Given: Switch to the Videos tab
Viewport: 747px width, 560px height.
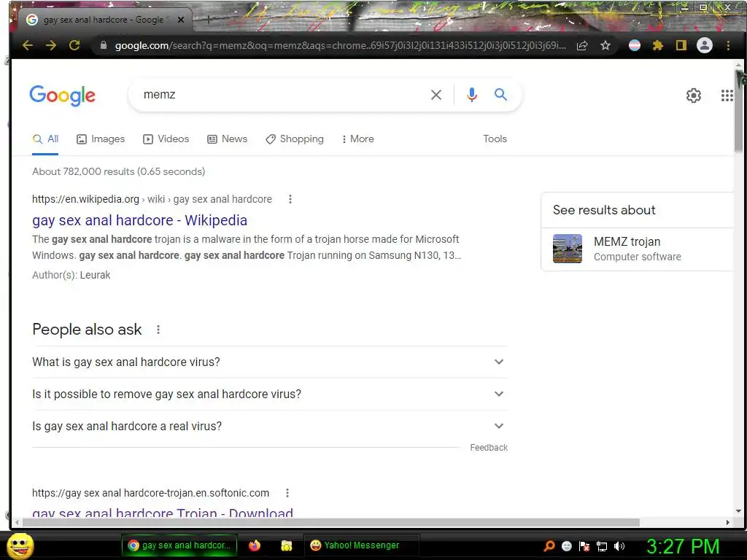Looking at the screenshot, I should point(166,139).
